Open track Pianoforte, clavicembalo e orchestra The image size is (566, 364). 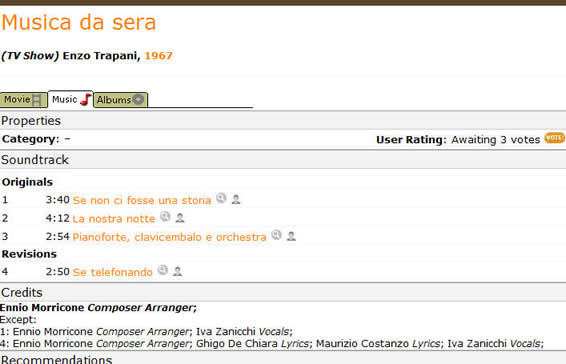click(x=169, y=237)
